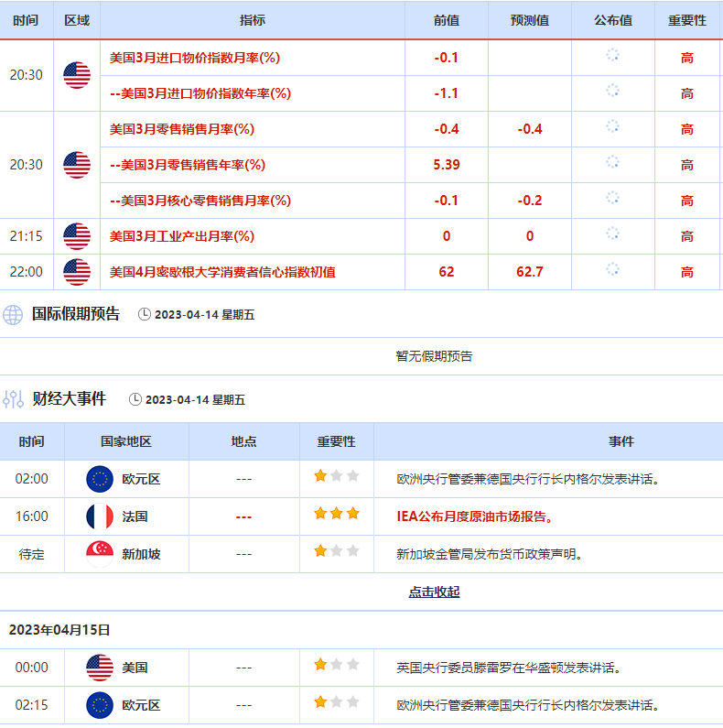
Task: Open 美国4月密歇根大学消费者信心指数初值 indicator
Action: (222, 272)
